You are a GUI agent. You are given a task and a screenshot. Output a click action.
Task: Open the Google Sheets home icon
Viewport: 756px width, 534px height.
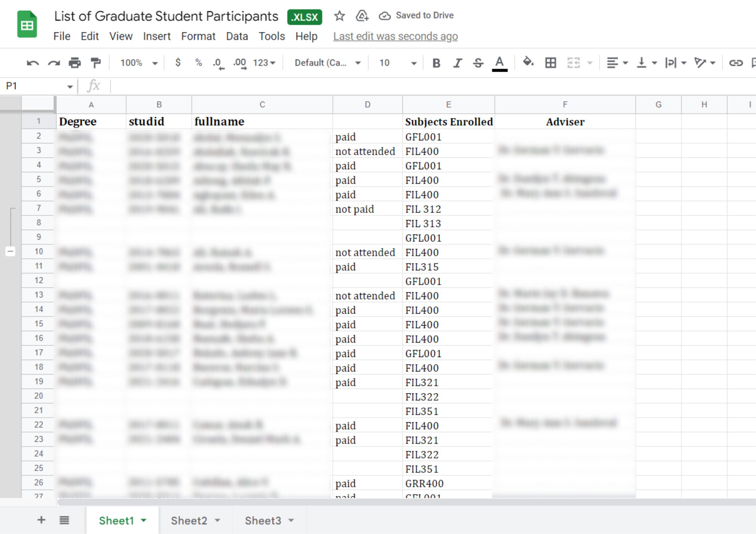tap(27, 24)
